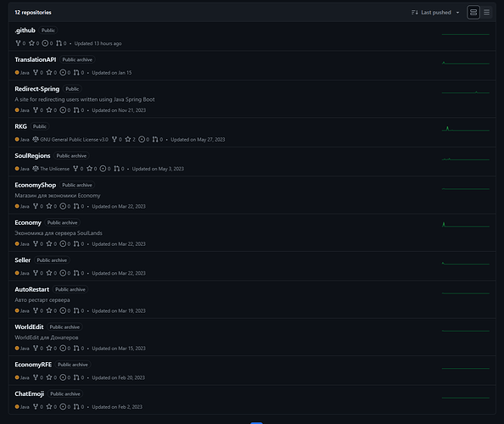Open the TranslationAPI repository

click(36, 59)
